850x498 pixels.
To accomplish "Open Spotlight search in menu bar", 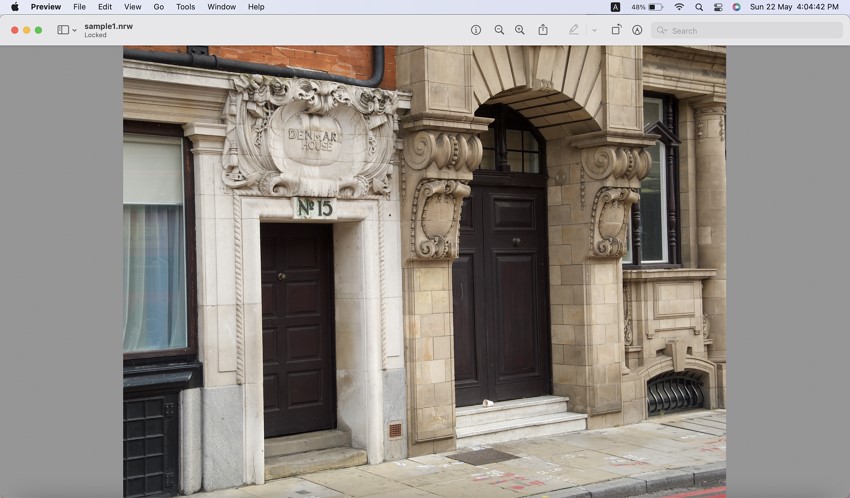I will [x=699, y=7].
